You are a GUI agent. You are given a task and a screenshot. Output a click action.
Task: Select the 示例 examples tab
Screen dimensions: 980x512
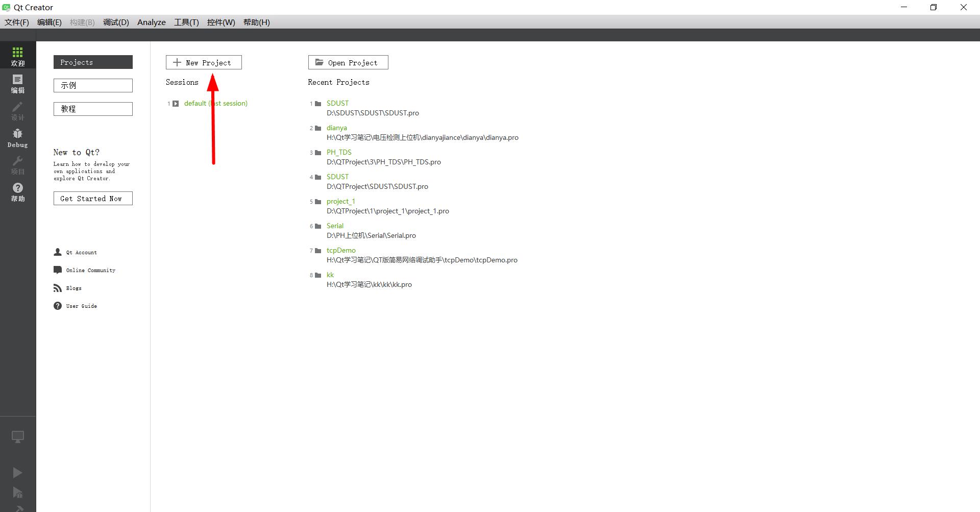tap(93, 85)
